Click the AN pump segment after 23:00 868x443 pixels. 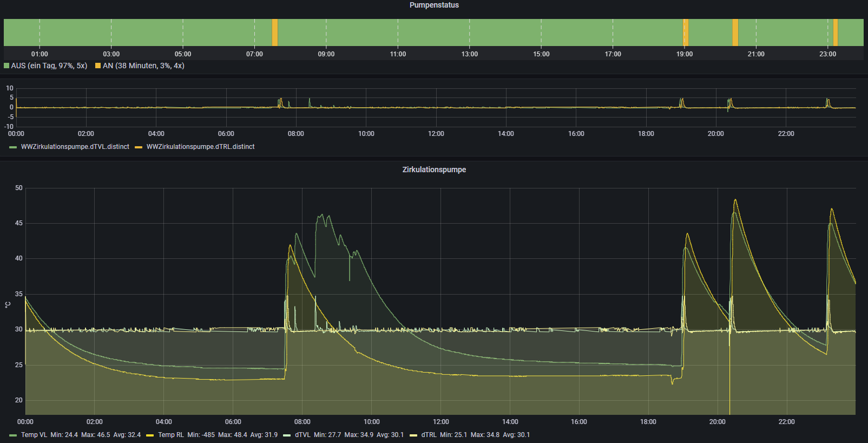tap(836, 32)
